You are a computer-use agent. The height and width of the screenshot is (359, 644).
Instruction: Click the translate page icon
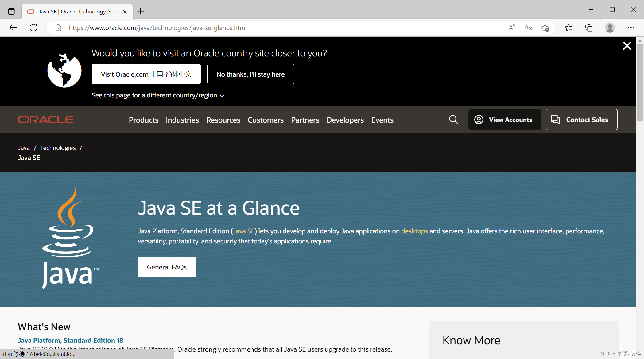[528, 28]
